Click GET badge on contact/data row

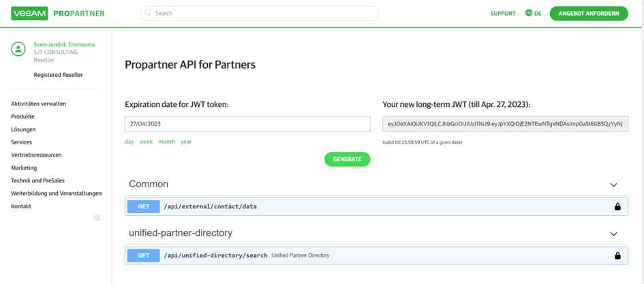[x=143, y=207]
